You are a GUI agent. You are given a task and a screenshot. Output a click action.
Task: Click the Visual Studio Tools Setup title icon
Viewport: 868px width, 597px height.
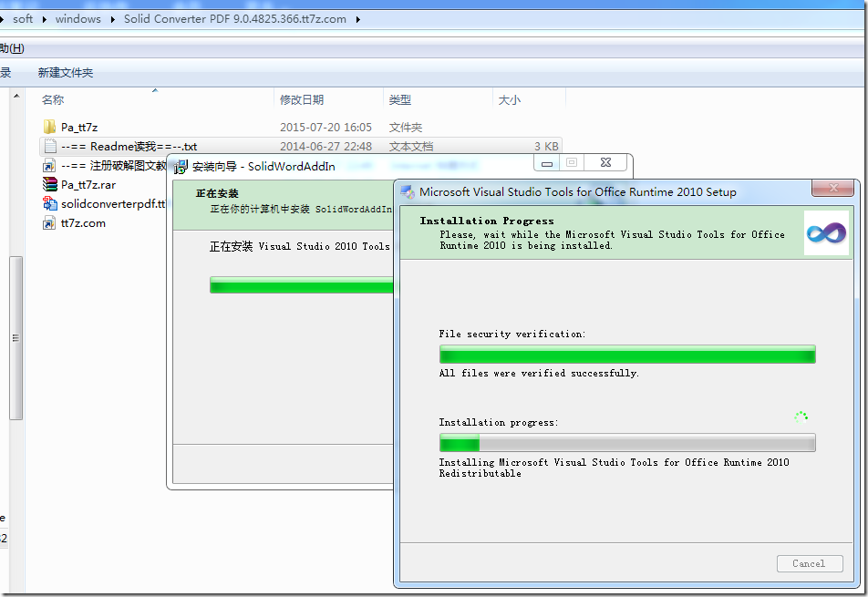click(408, 192)
